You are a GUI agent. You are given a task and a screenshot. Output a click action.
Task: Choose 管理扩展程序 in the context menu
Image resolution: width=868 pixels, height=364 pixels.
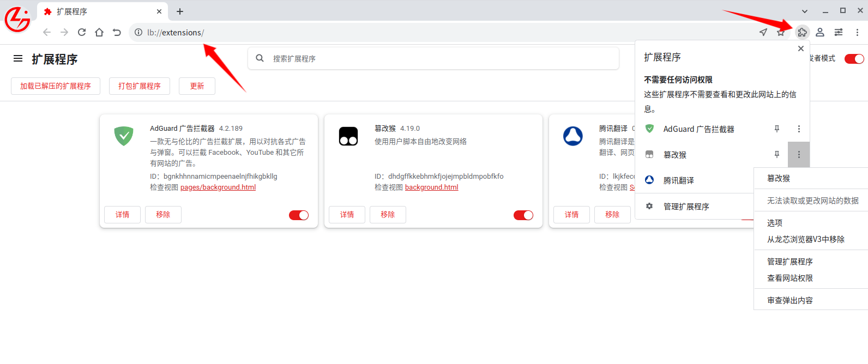[x=811, y=262]
